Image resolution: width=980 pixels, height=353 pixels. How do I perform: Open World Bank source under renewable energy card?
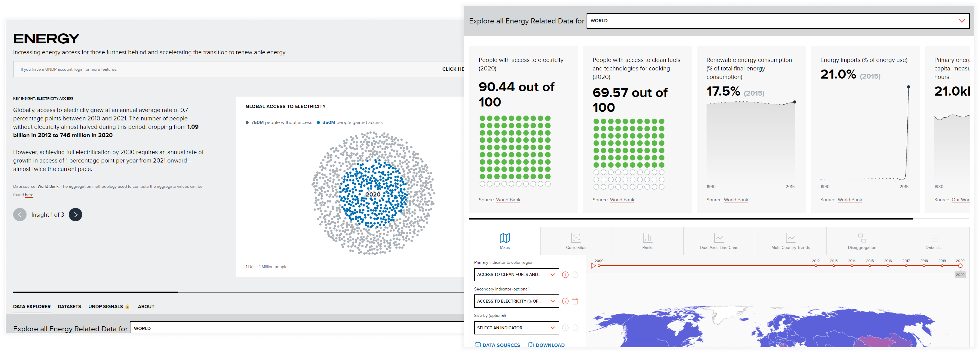click(x=735, y=200)
